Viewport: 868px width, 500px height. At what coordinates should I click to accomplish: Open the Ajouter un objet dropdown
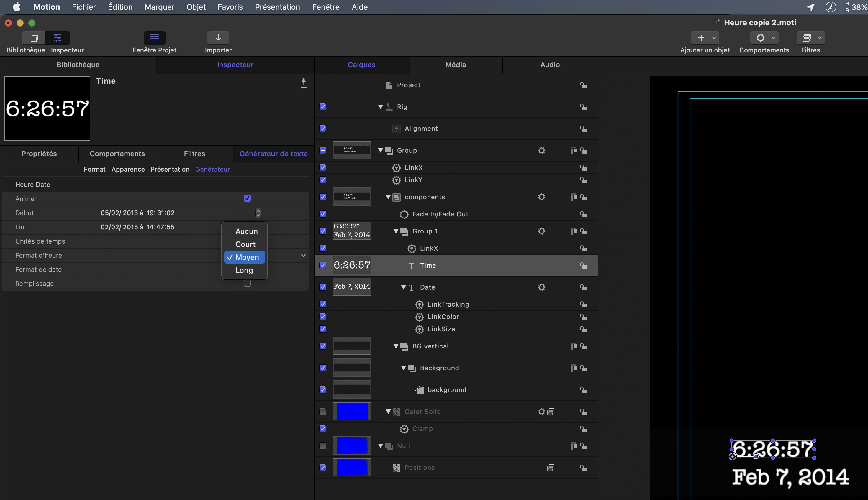coord(705,37)
